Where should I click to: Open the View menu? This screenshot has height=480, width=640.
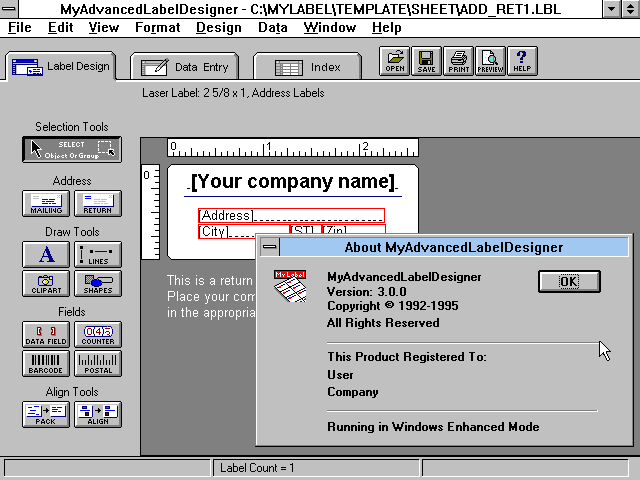(x=104, y=27)
